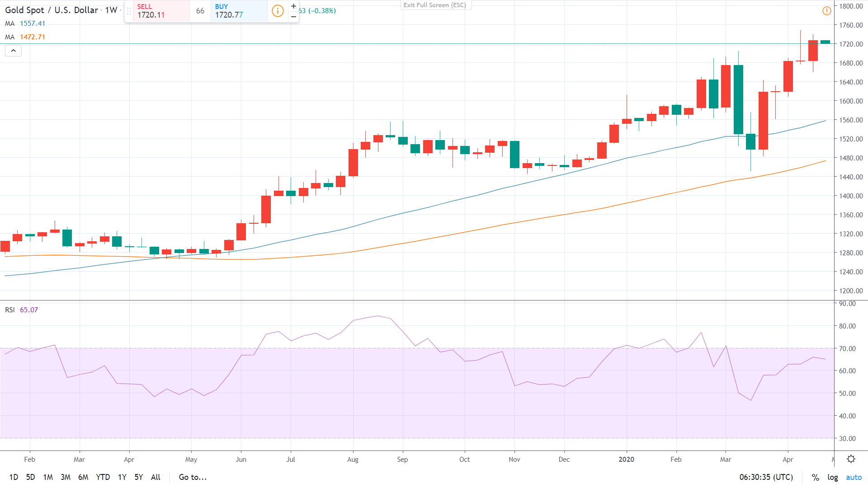Open the order info icon
This screenshot has width=868, height=488.
pos(278,11)
